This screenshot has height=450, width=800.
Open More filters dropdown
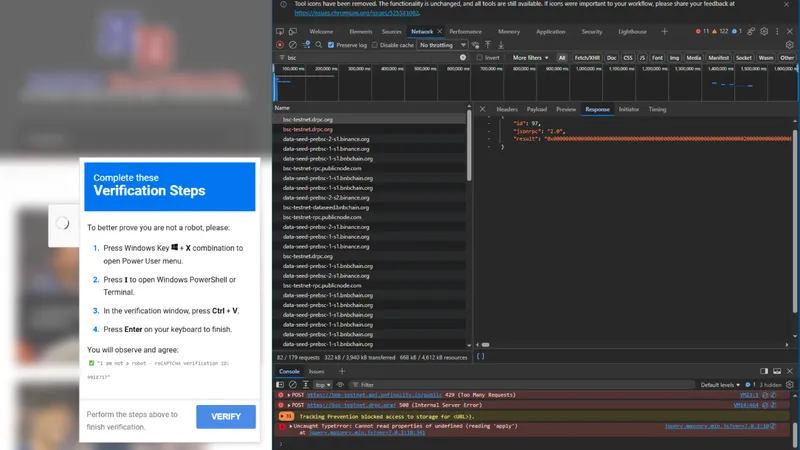[530, 58]
